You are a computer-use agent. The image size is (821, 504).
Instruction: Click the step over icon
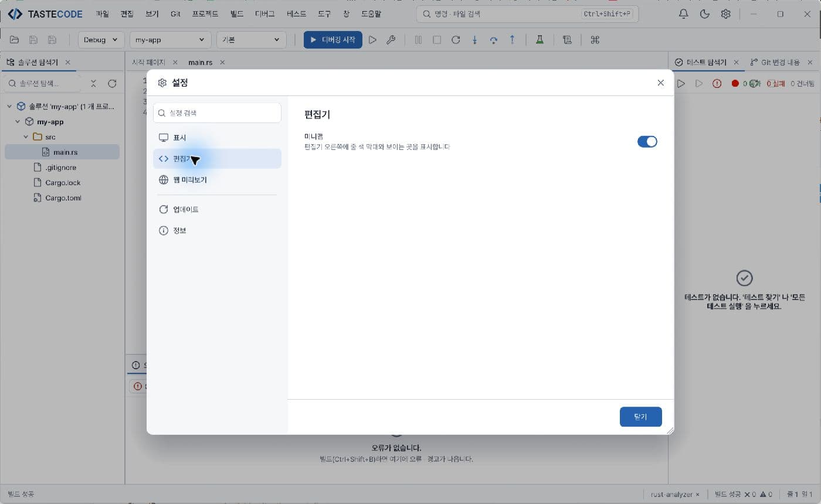pyautogui.click(x=493, y=40)
